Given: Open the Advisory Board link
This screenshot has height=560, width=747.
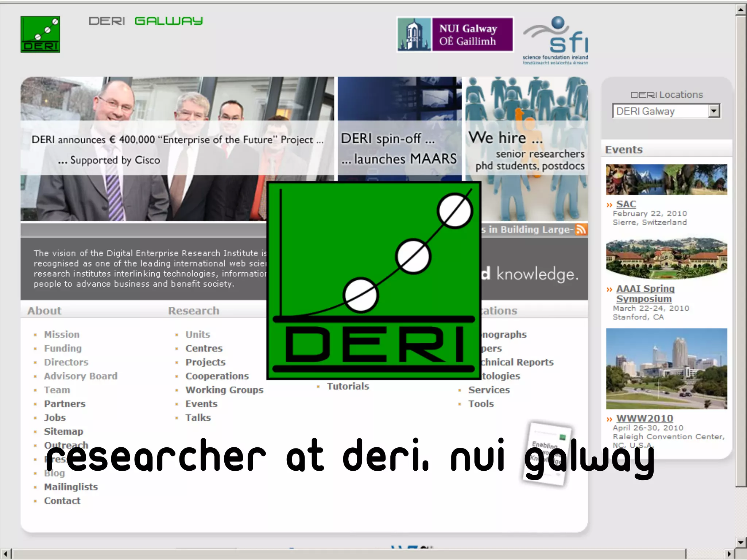Looking at the screenshot, I should (81, 376).
